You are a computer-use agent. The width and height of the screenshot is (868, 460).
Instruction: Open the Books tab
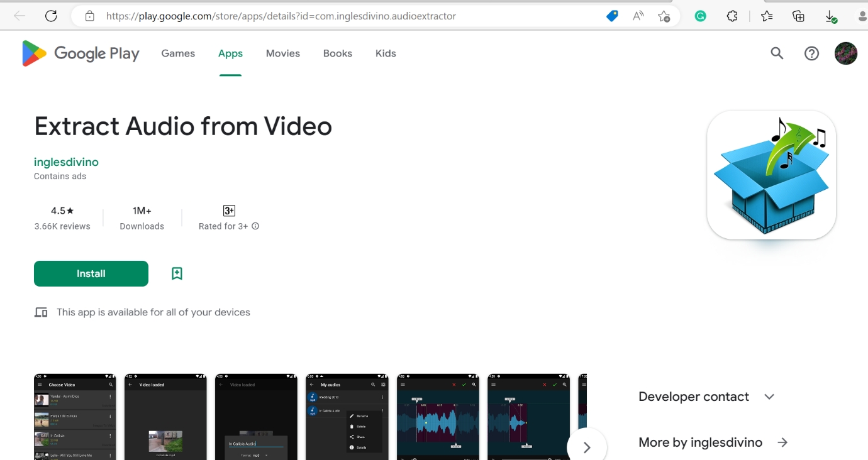(338, 53)
